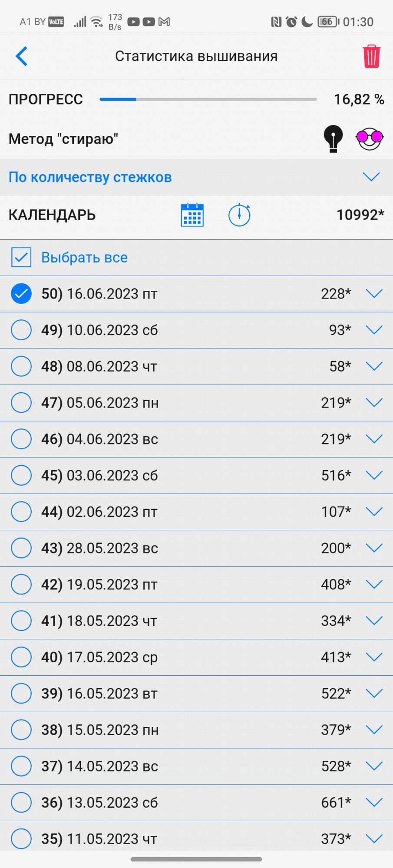This screenshot has width=393, height=868.
Task: Tap the "Метод стираю" label
Action: 63,139
